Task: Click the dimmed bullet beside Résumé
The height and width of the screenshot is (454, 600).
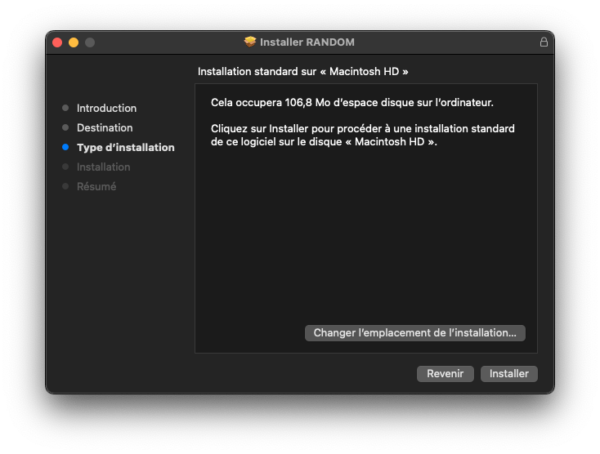Action: point(65,187)
